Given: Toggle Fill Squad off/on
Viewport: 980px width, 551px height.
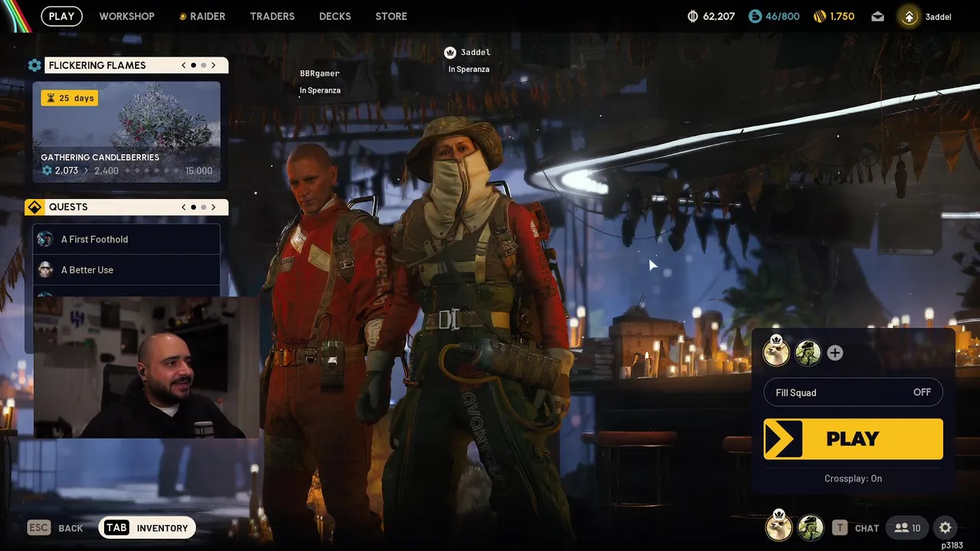Looking at the screenshot, I should pyautogui.click(x=853, y=393).
